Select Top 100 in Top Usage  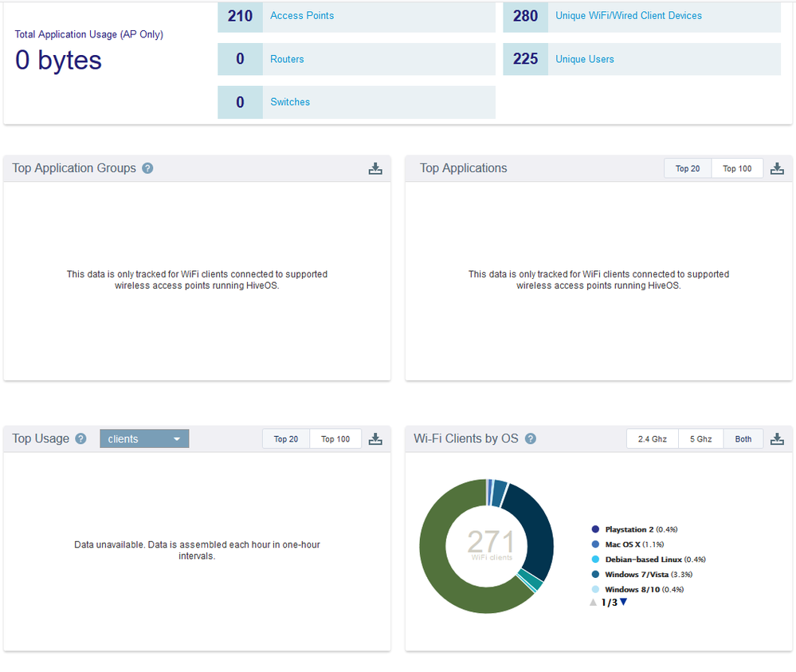[335, 439]
